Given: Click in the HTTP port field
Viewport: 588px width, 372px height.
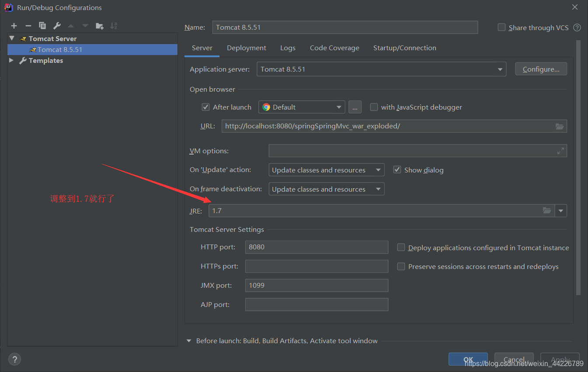Looking at the screenshot, I should 317,247.
